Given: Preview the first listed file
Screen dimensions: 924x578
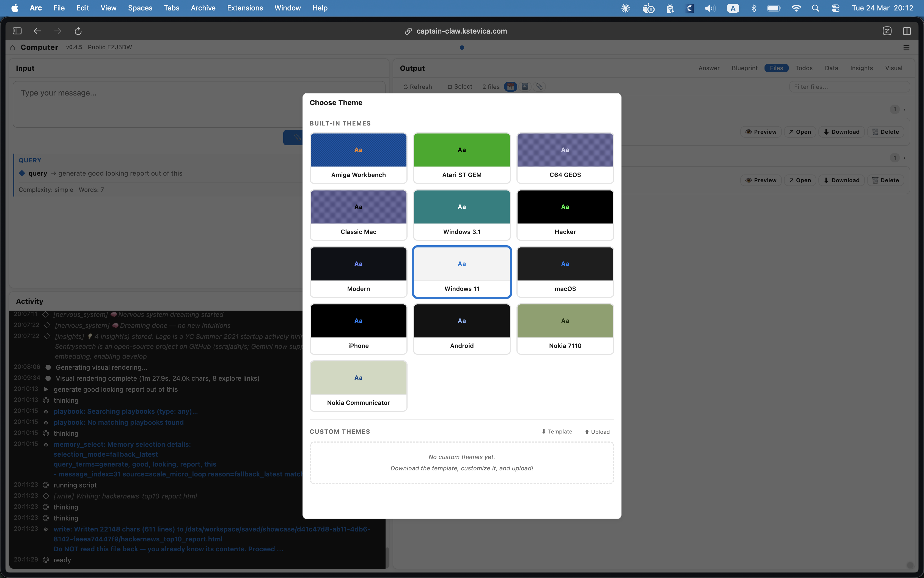Looking at the screenshot, I should coord(761,132).
